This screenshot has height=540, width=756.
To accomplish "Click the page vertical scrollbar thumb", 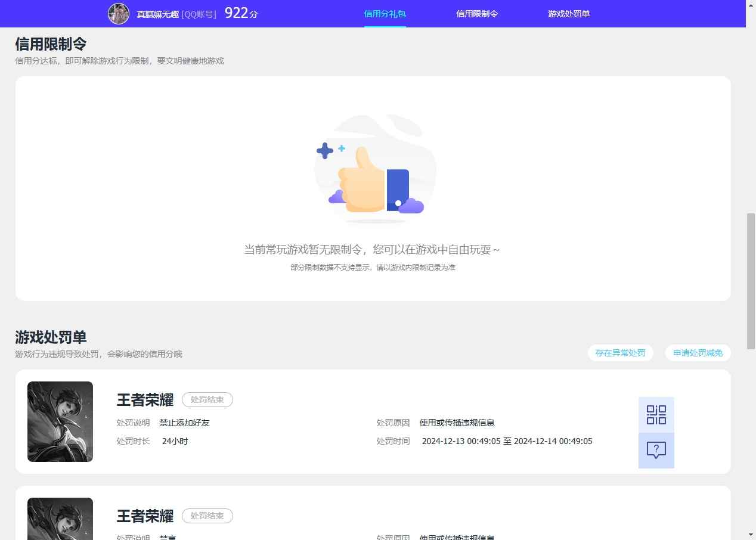I will coord(751,280).
